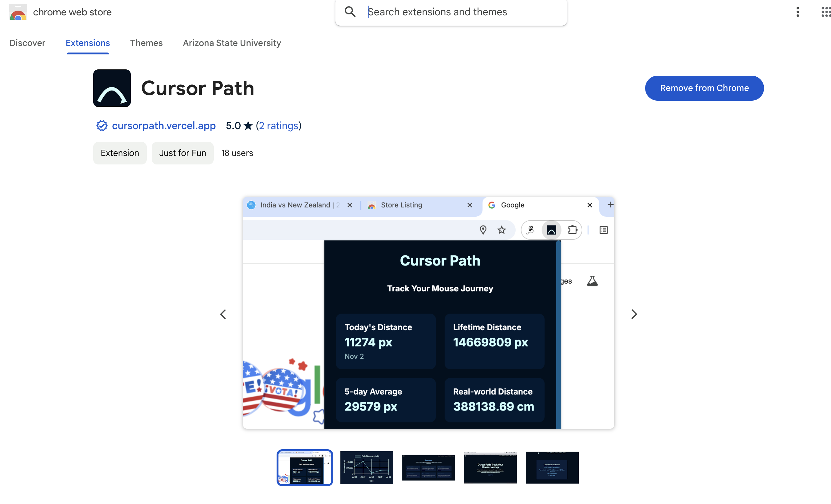831x504 pixels.
Task: Open the Arizona State University tab
Action: pos(232,43)
